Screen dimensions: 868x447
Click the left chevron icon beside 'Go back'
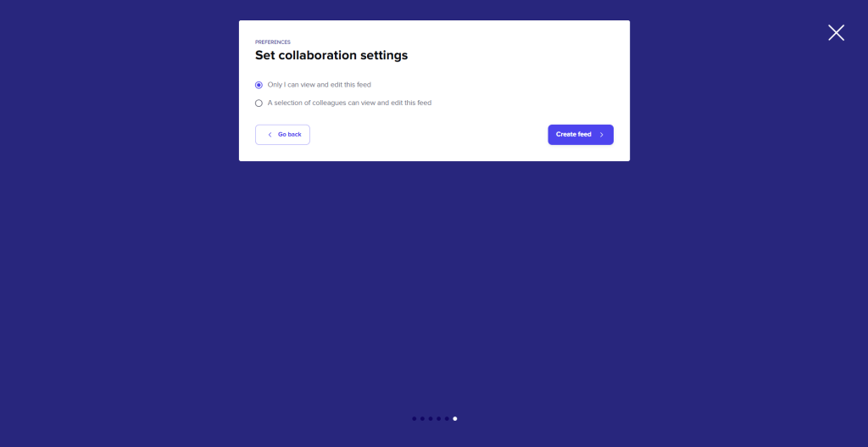(270, 135)
